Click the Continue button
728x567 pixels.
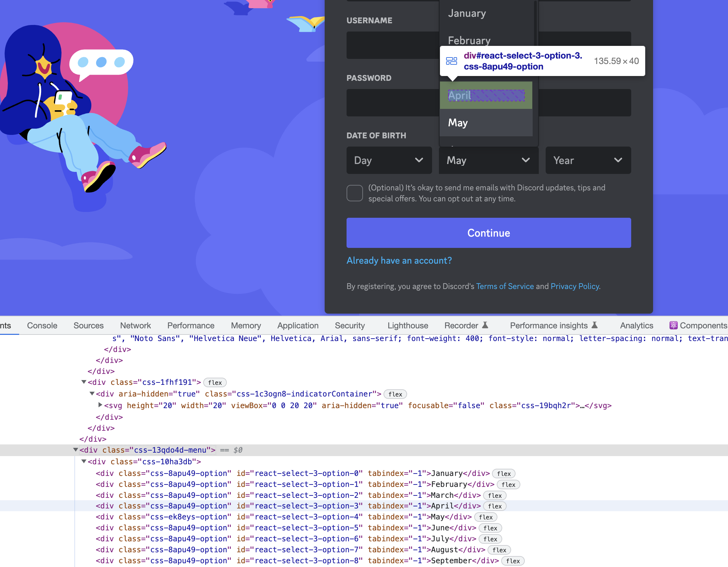(x=489, y=232)
